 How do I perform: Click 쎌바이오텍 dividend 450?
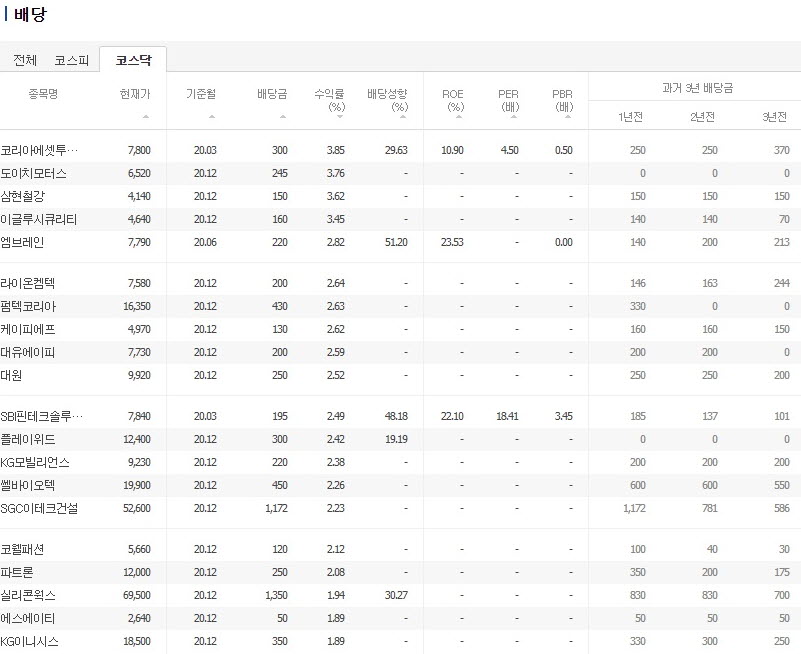[279, 485]
